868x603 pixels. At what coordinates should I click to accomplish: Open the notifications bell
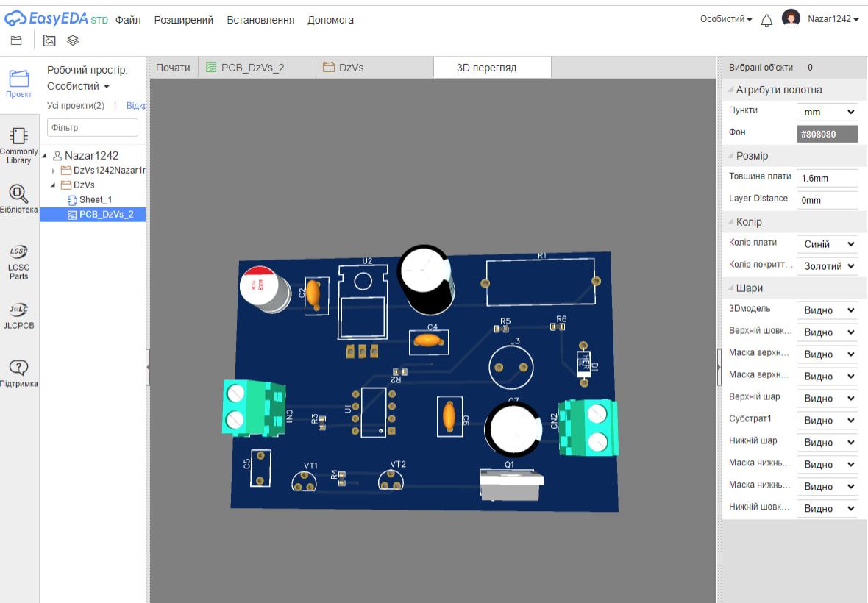[x=766, y=21]
